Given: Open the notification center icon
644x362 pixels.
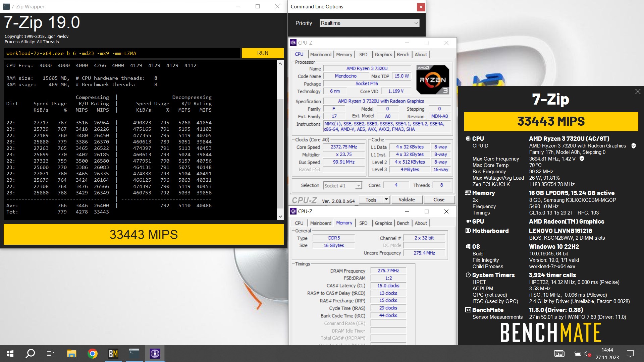Looking at the screenshot, I should tap(630, 354).
